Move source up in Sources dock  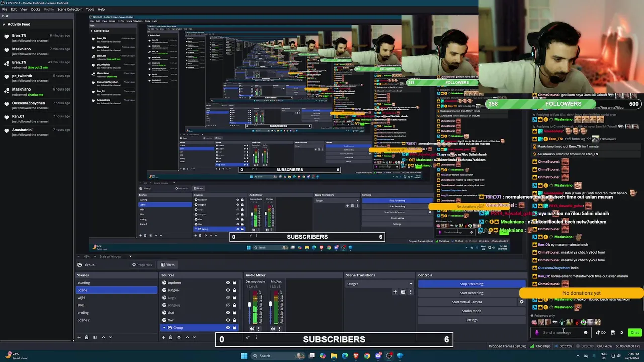click(187, 337)
